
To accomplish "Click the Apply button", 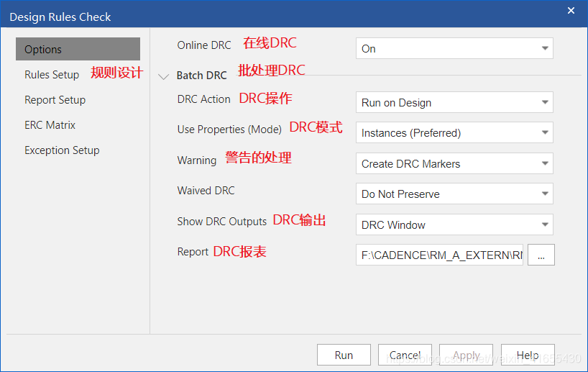I will 466,355.
